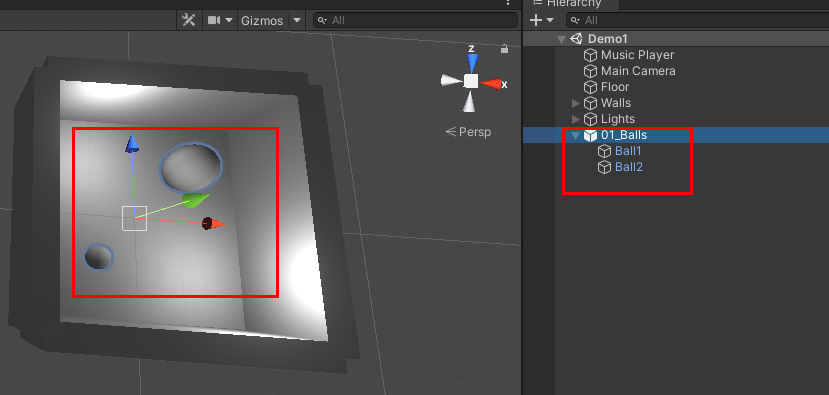Click the cube icon beside Floor

pos(590,87)
